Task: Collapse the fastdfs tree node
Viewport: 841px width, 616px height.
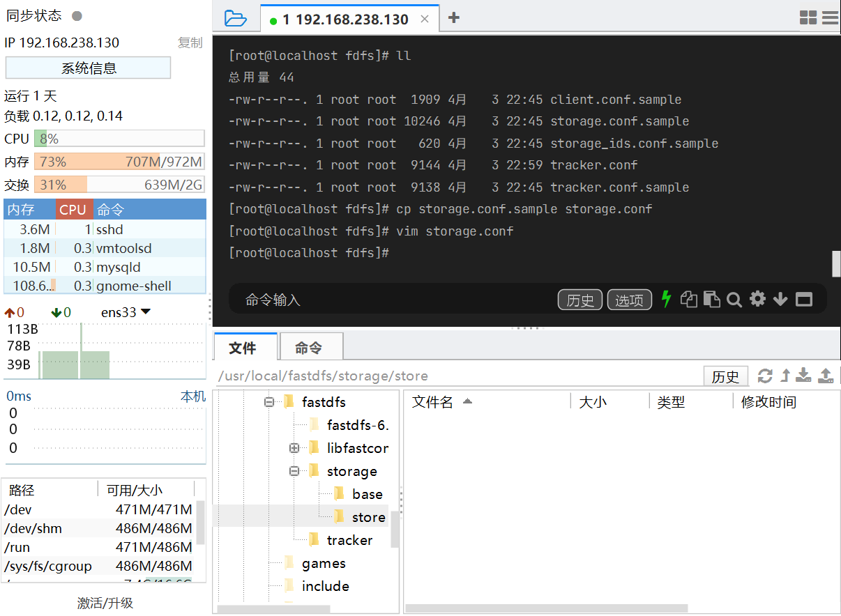Action: pyautogui.click(x=269, y=402)
